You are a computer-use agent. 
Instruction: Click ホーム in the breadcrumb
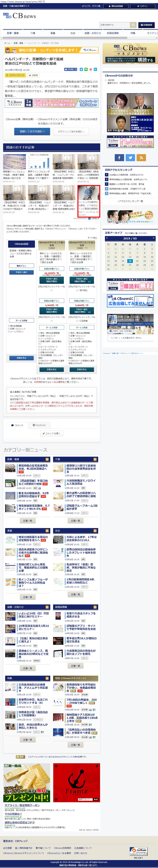point(7,43)
